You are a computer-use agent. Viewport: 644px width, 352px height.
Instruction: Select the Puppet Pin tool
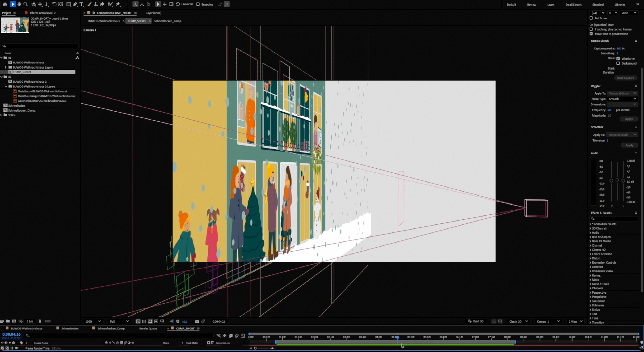118,4
